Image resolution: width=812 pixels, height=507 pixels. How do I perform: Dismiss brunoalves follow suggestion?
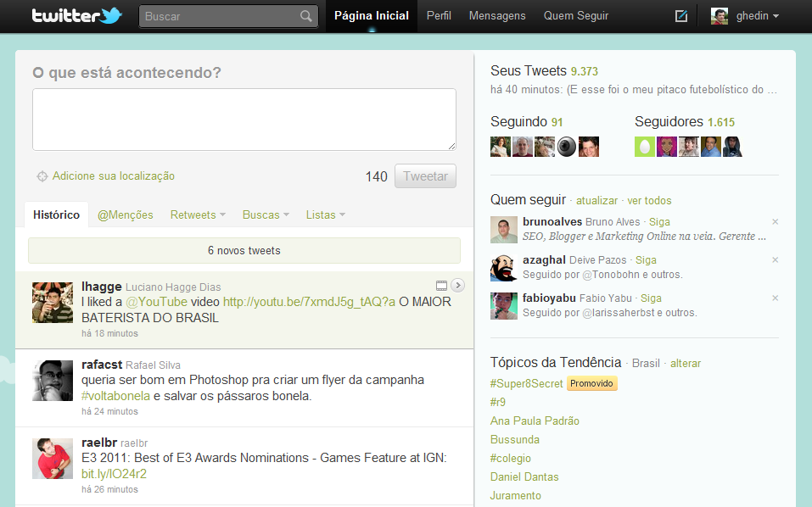tap(775, 222)
